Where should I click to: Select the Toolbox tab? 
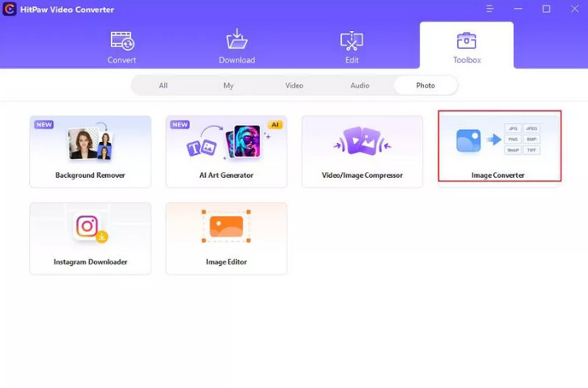[x=467, y=47]
